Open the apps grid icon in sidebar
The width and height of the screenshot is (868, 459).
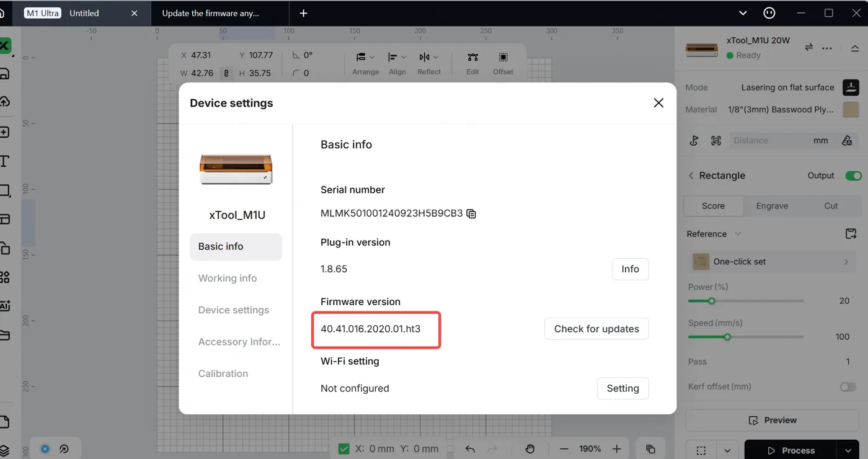click(4, 277)
